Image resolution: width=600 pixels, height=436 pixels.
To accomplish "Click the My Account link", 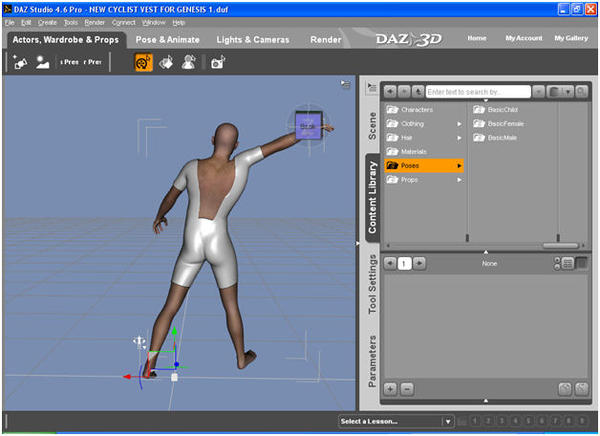I will tap(524, 38).
